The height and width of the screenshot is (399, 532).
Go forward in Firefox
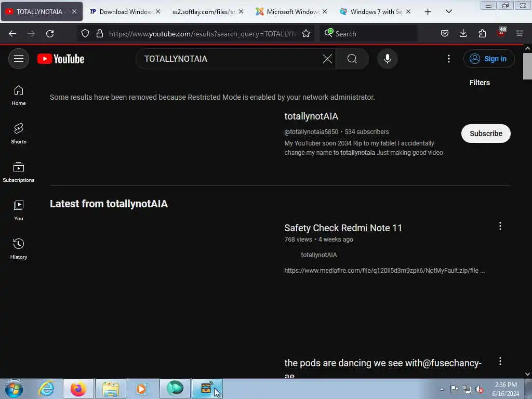pos(31,34)
